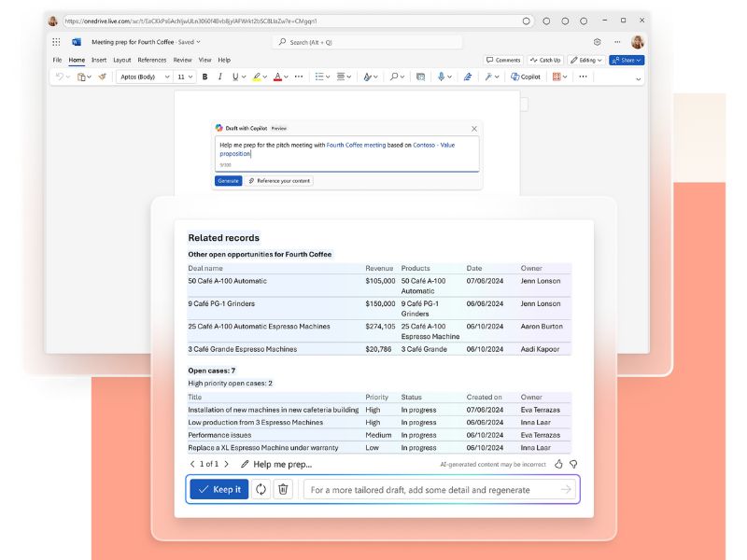This screenshot has width=747, height=560.
Task: Open Copilot from the ribbon
Action: point(526,77)
